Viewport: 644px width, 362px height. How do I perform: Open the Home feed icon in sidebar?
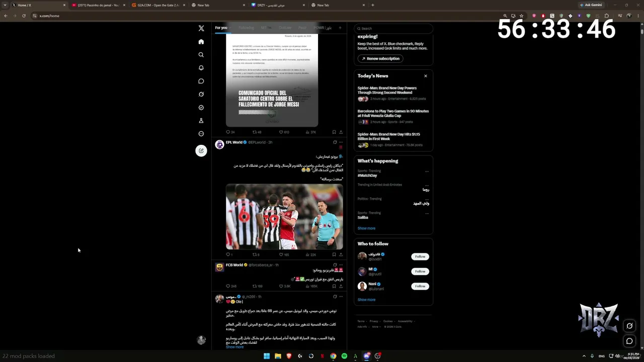coord(201,42)
